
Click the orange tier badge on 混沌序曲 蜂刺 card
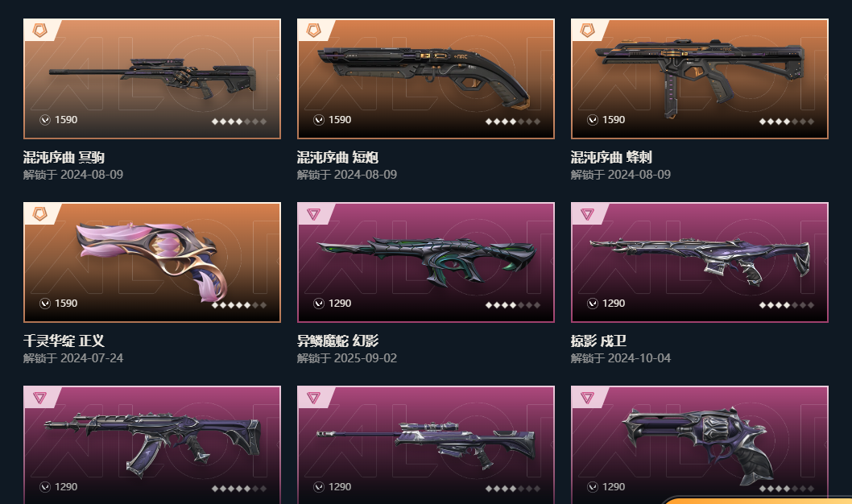click(587, 30)
